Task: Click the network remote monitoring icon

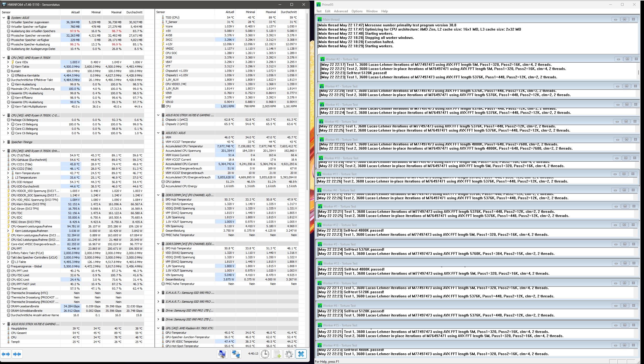Action: pos(236,354)
